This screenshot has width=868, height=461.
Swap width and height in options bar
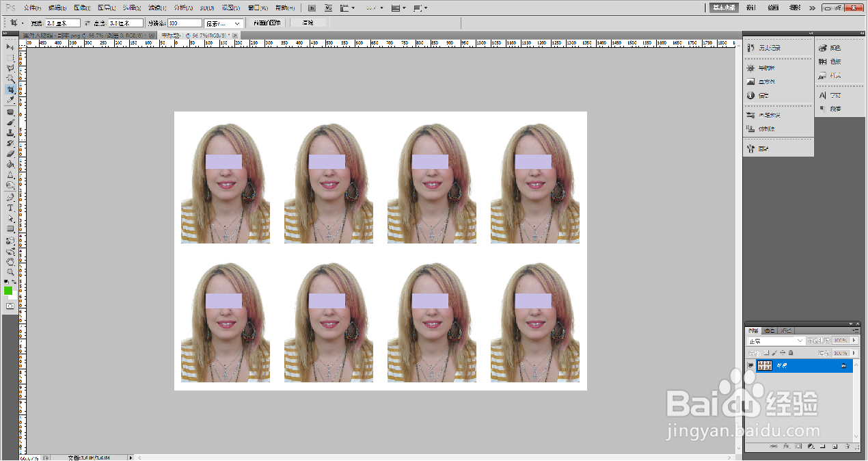[87, 23]
